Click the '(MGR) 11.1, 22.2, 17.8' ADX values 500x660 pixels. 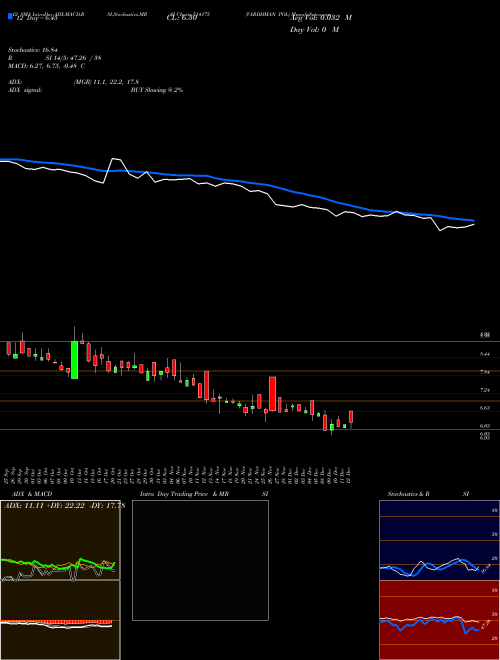[x=106, y=82]
